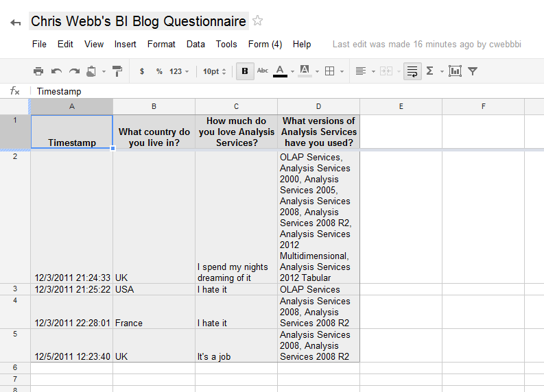Select 'What country do you live in?' cell

coord(154,132)
